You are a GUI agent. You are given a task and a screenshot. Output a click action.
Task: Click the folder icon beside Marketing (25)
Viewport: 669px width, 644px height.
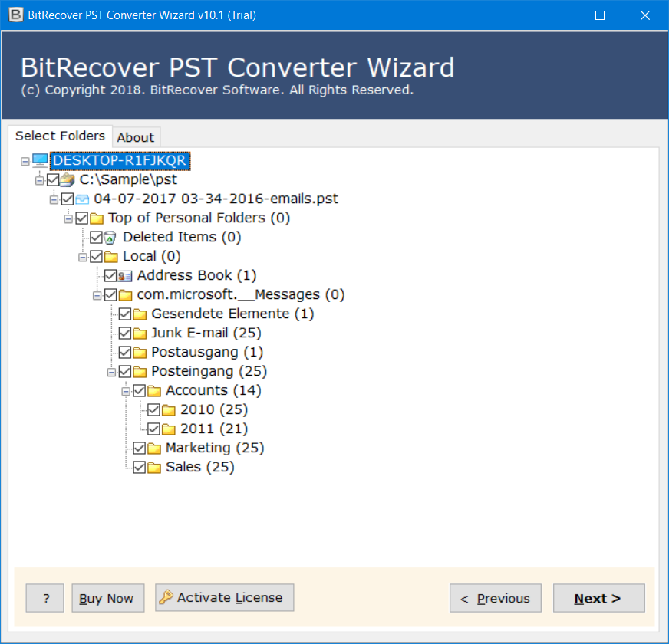coord(154,449)
